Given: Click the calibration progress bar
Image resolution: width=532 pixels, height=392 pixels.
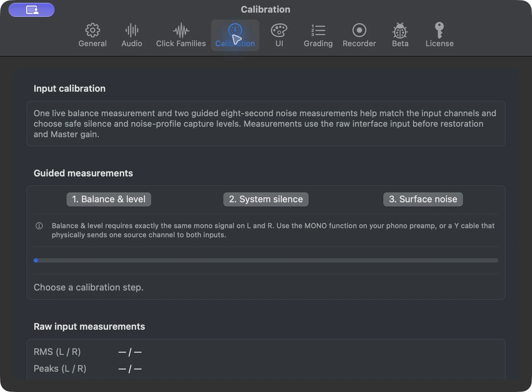Looking at the screenshot, I should (x=266, y=260).
